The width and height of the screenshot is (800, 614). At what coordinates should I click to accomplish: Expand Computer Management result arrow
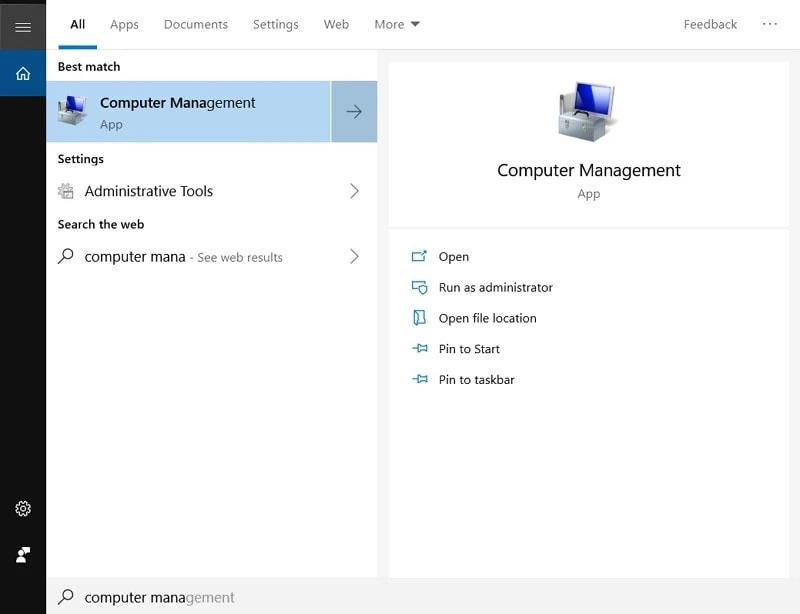tap(354, 112)
